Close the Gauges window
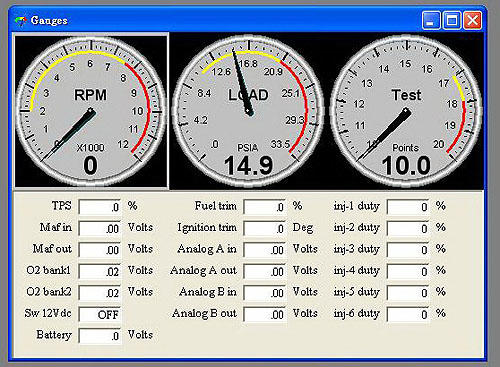 click(473, 21)
